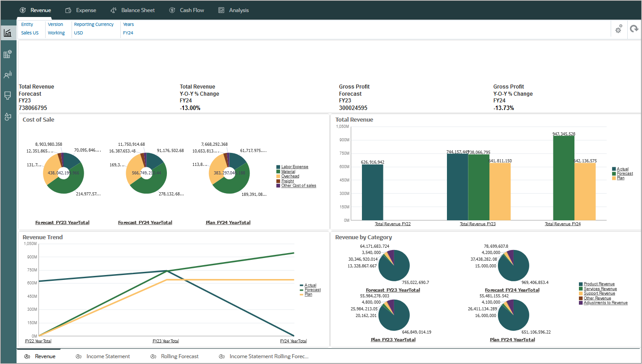Toggle the Actual series in Total Revenue legend
The width and height of the screenshot is (642, 364).
(623, 169)
